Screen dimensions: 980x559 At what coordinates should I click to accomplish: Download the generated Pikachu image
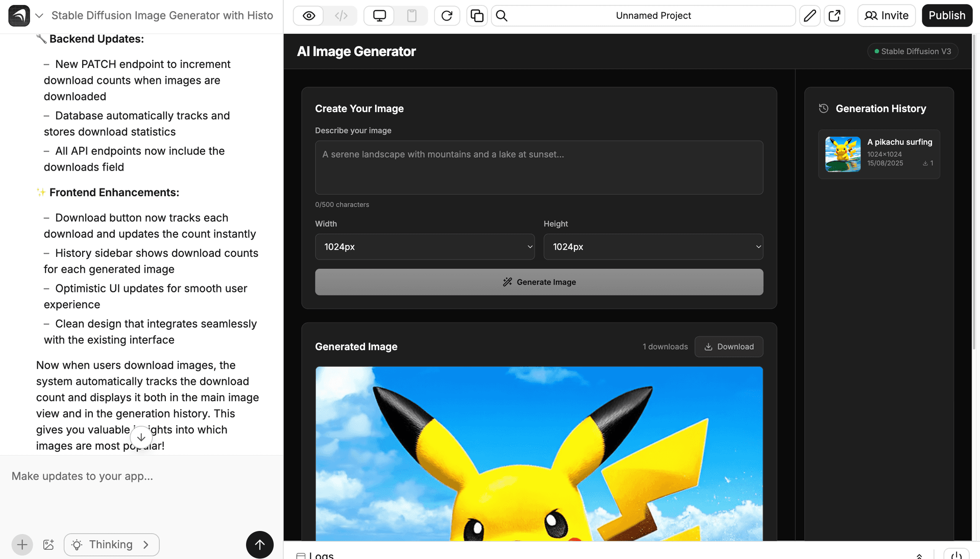point(728,347)
